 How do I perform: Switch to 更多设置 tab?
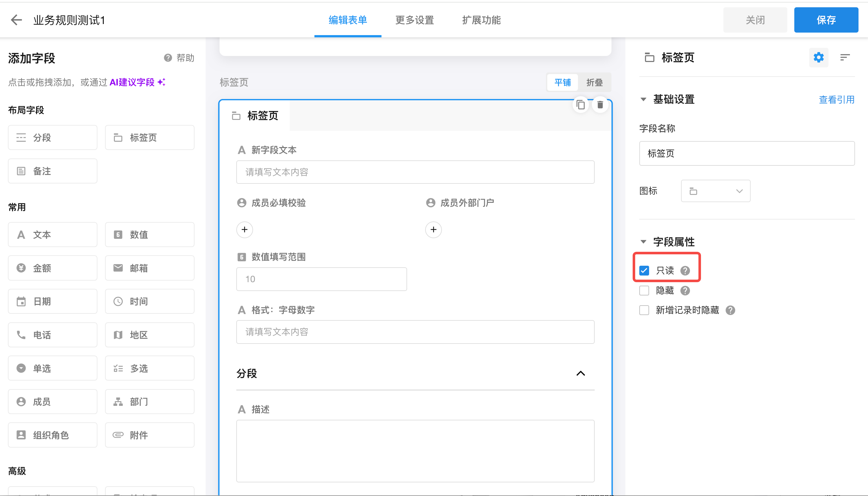pos(414,20)
